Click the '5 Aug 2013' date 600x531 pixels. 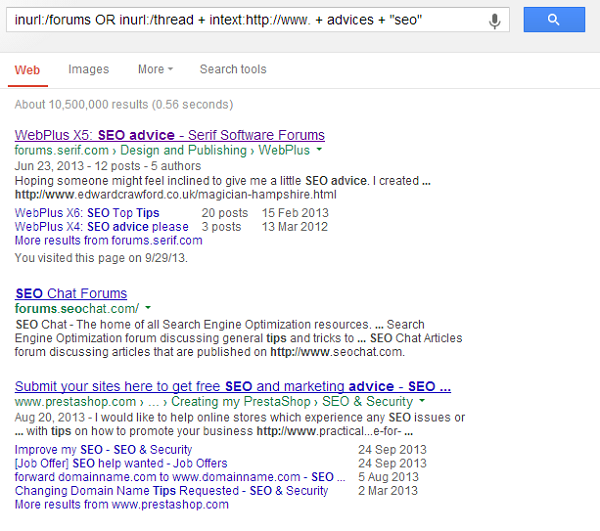click(x=388, y=477)
